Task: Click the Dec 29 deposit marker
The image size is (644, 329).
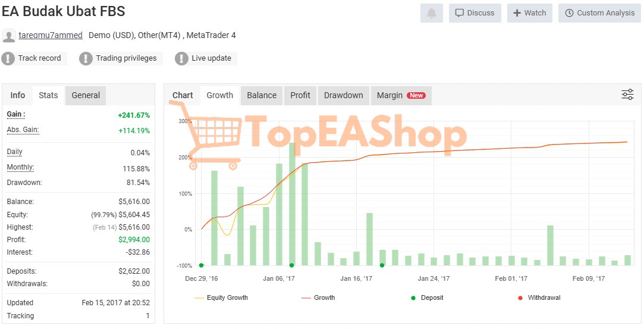Action: click(x=201, y=265)
